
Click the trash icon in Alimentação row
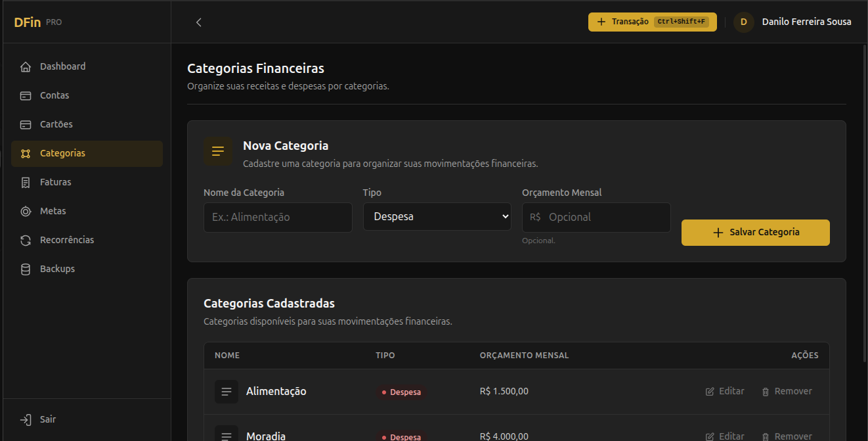766,392
